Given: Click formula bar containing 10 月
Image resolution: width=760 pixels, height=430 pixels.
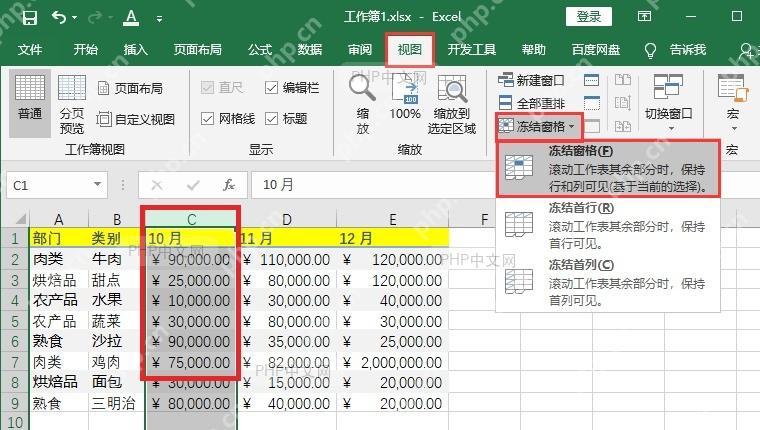Looking at the screenshot, I should (x=373, y=185).
